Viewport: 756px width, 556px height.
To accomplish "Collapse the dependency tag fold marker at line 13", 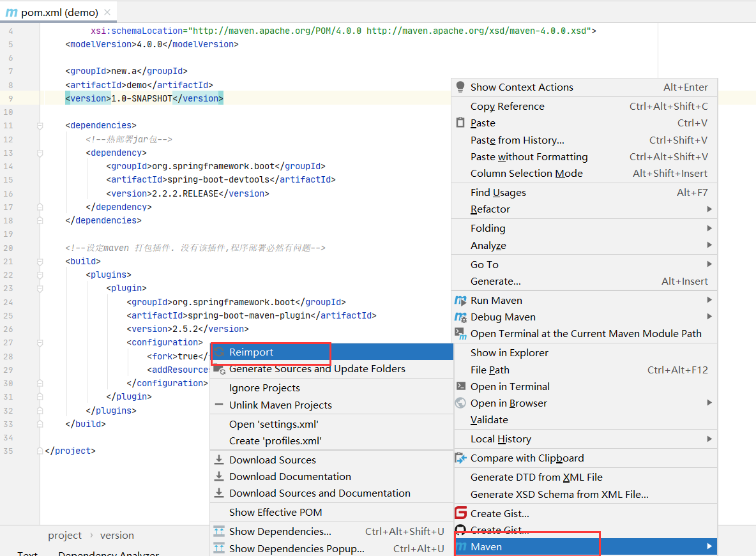I will pos(40,153).
